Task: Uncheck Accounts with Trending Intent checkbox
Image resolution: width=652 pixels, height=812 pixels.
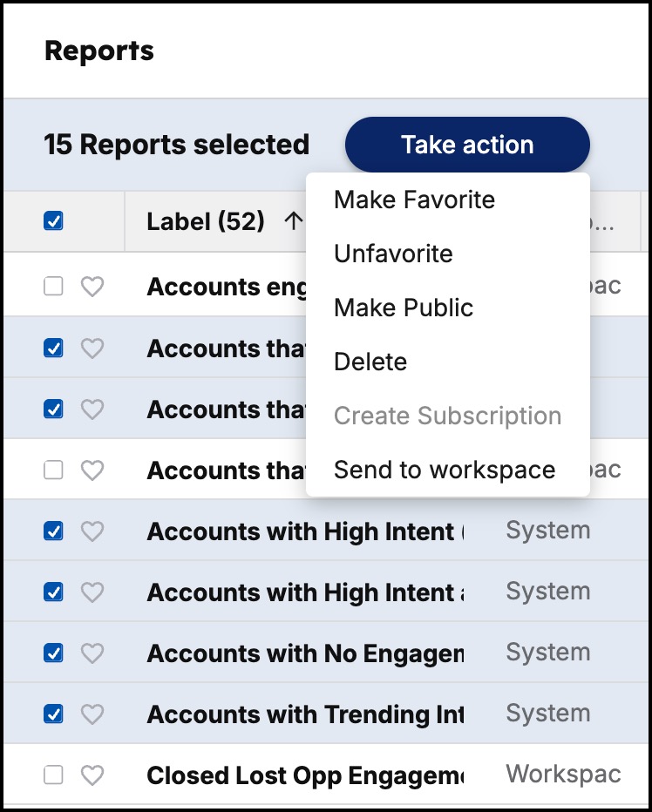Action: click(x=53, y=714)
